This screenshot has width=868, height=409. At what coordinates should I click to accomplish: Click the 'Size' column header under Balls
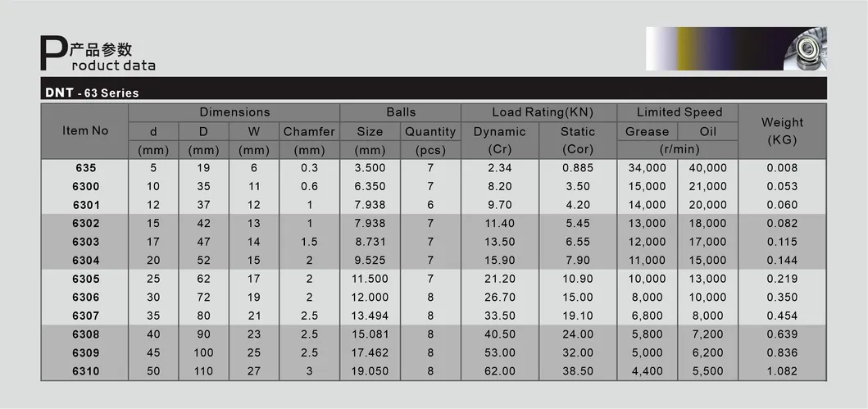coord(370,132)
